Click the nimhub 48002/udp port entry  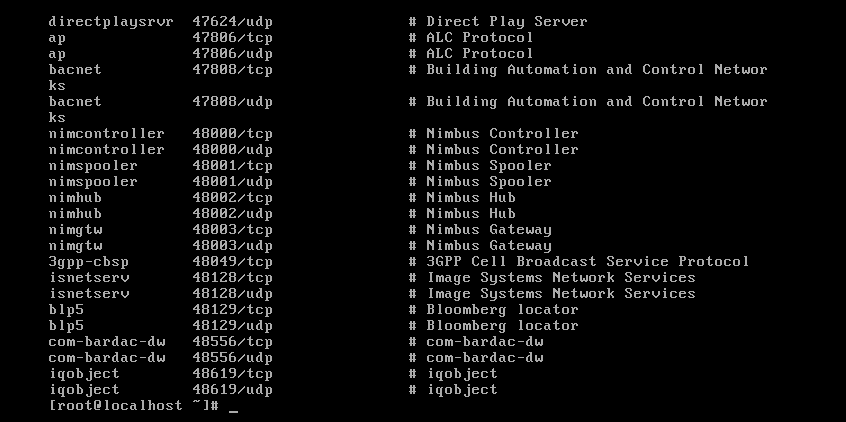(233, 214)
